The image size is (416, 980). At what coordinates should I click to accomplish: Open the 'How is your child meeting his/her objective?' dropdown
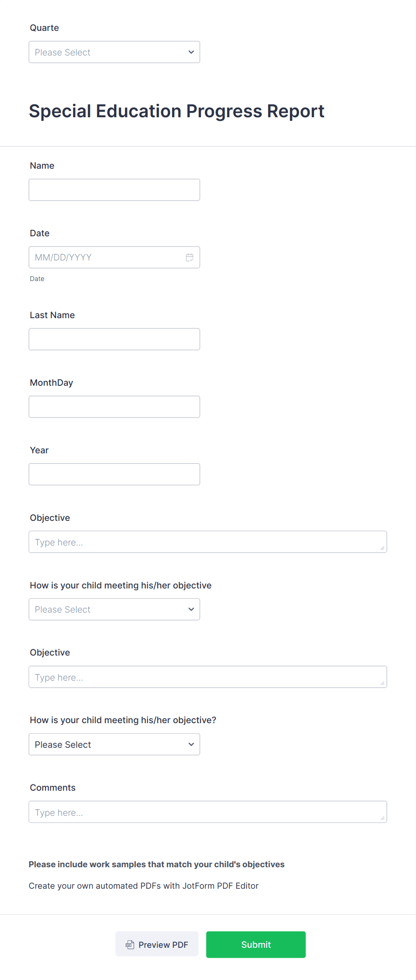pyautogui.click(x=114, y=744)
